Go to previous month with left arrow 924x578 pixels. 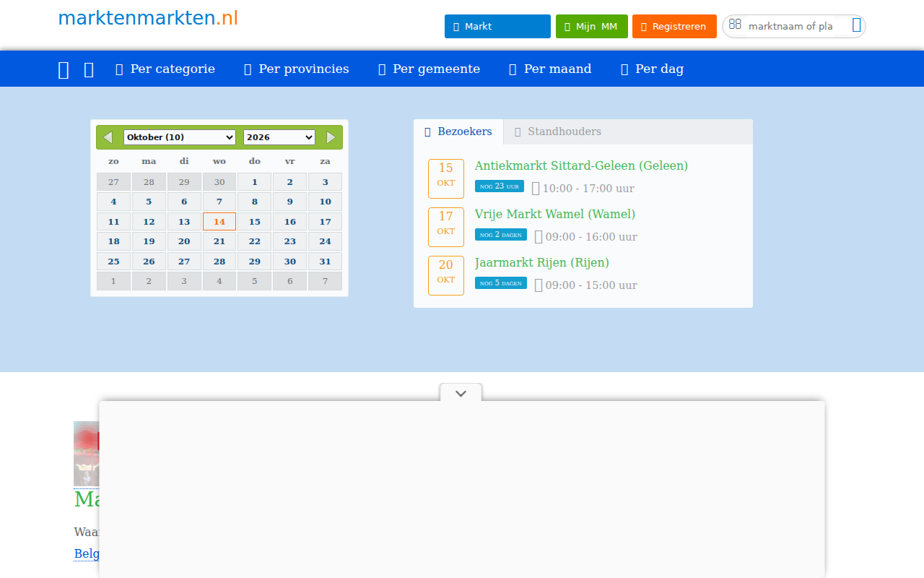point(108,137)
